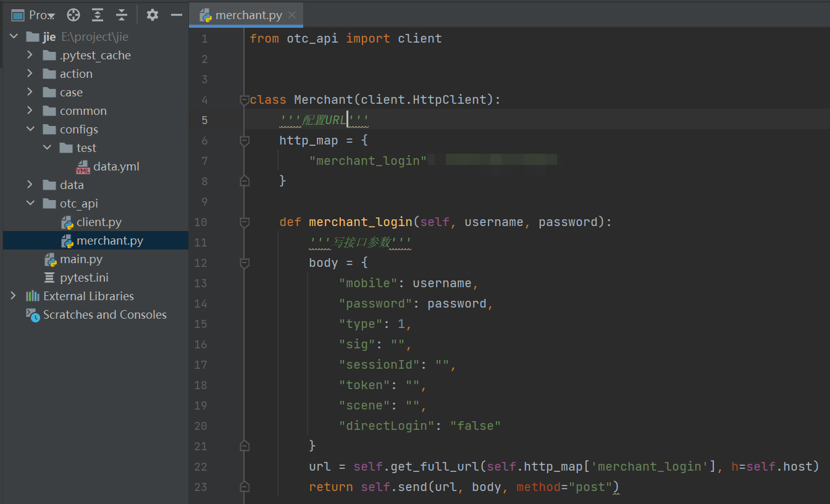
Task: Hide the Project panel with the minus icon
Action: click(x=177, y=15)
